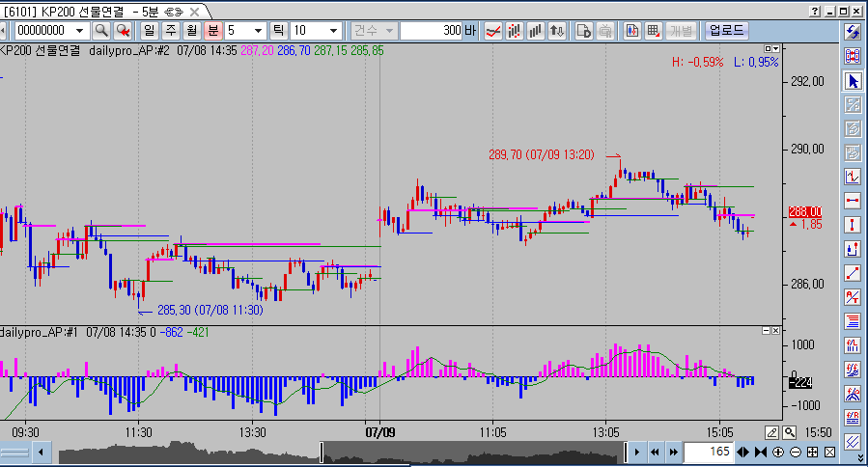Jump chart forward with double-right arrows

tap(673, 453)
